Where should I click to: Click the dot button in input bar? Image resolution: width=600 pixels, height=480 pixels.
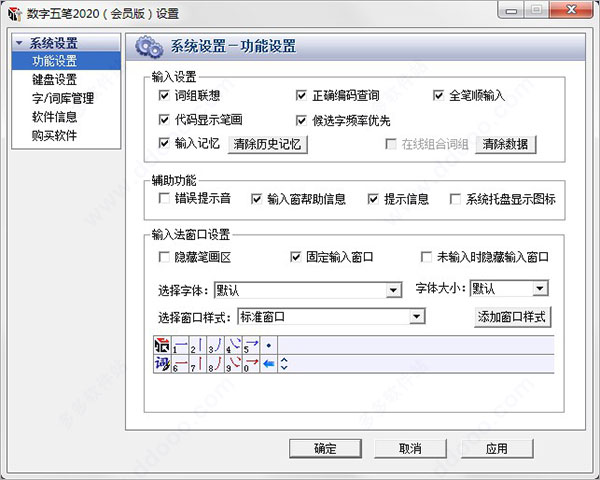click(x=269, y=345)
